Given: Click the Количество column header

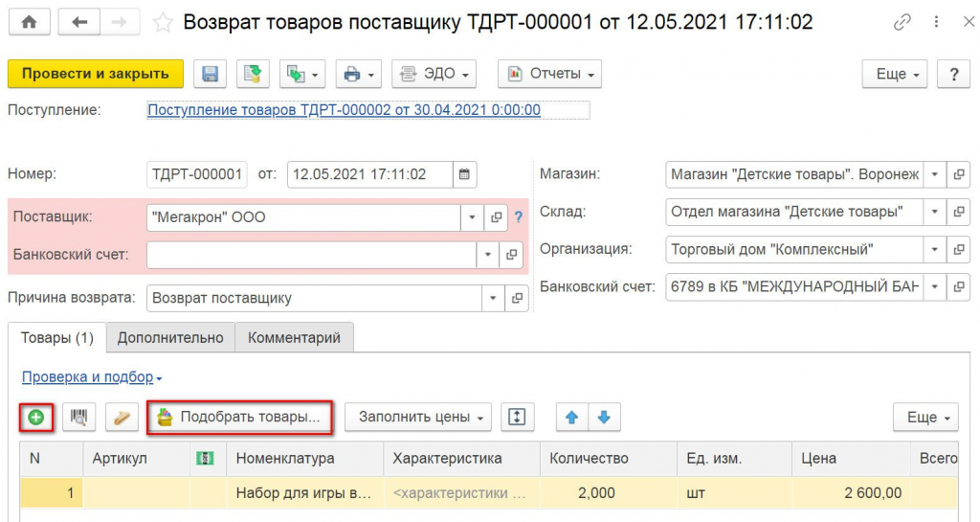Looking at the screenshot, I should (609, 458).
